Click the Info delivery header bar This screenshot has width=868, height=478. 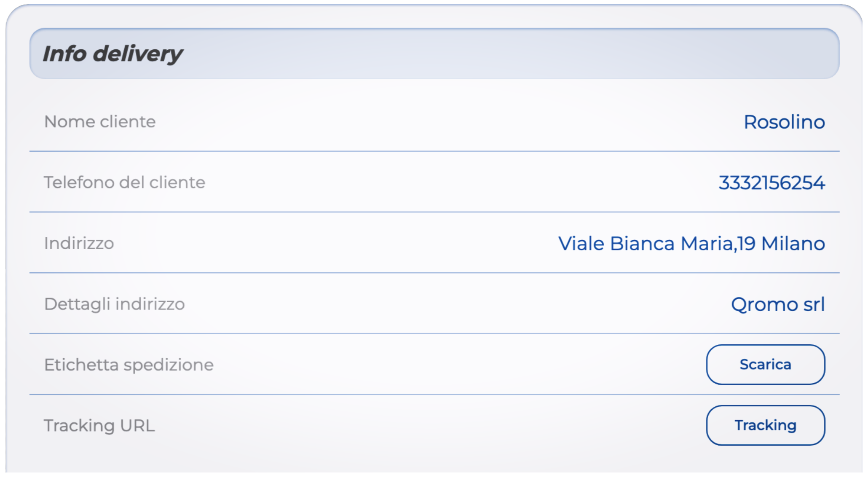[434, 54]
